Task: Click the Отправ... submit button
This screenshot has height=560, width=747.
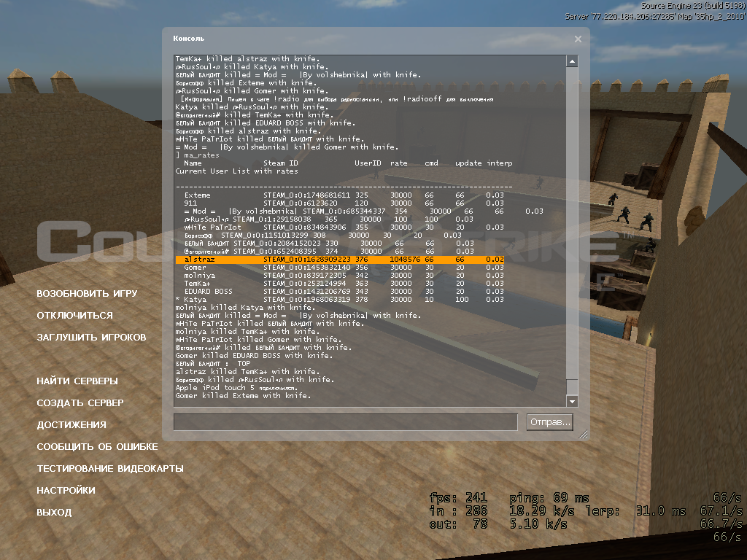Action: (550, 422)
